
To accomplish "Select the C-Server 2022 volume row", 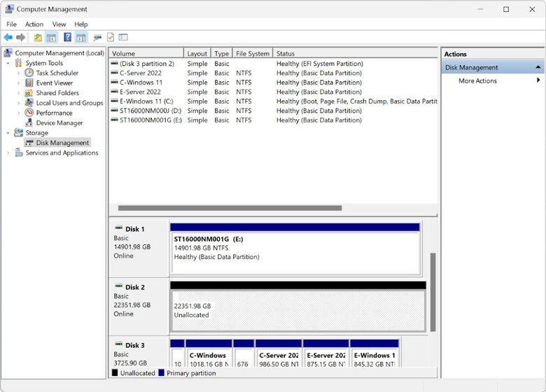I will 273,73.
